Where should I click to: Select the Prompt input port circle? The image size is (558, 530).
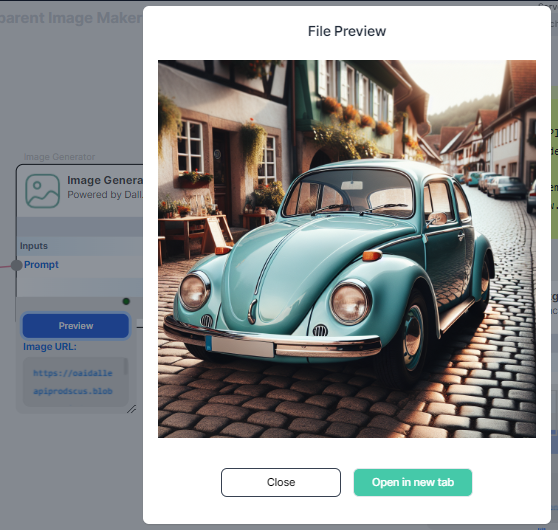point(16,265)
